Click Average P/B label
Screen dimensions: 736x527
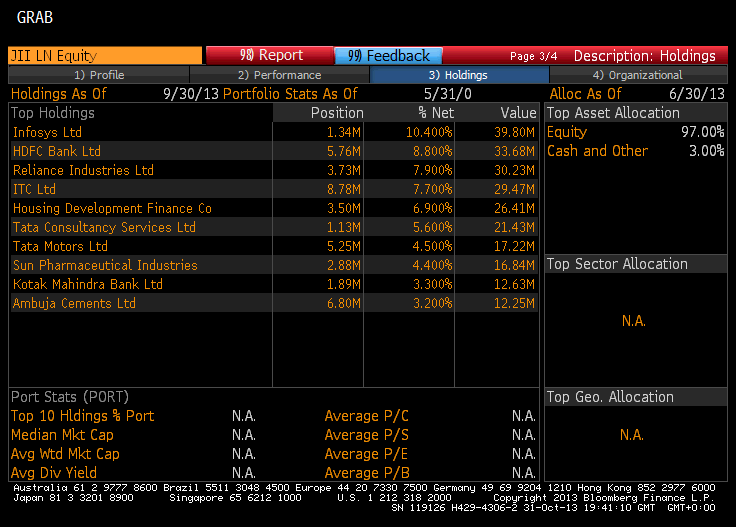coord(367,473)
